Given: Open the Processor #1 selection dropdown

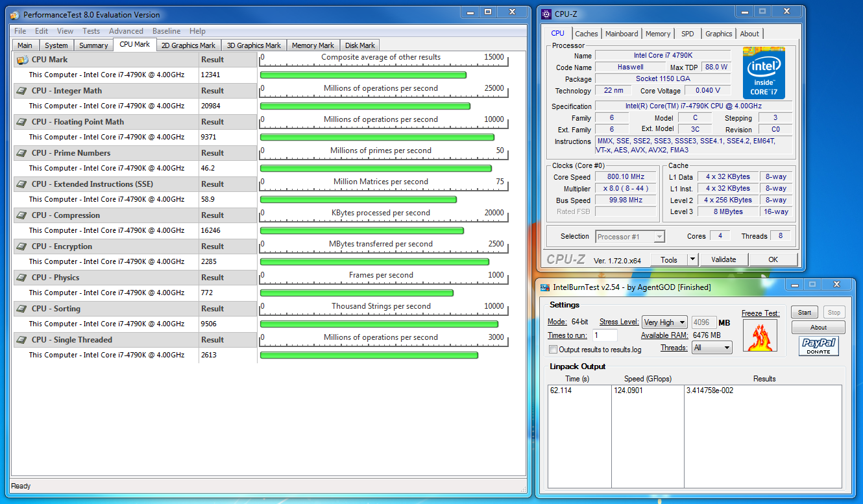Looking at the screenshot, I should click(629, 237).
